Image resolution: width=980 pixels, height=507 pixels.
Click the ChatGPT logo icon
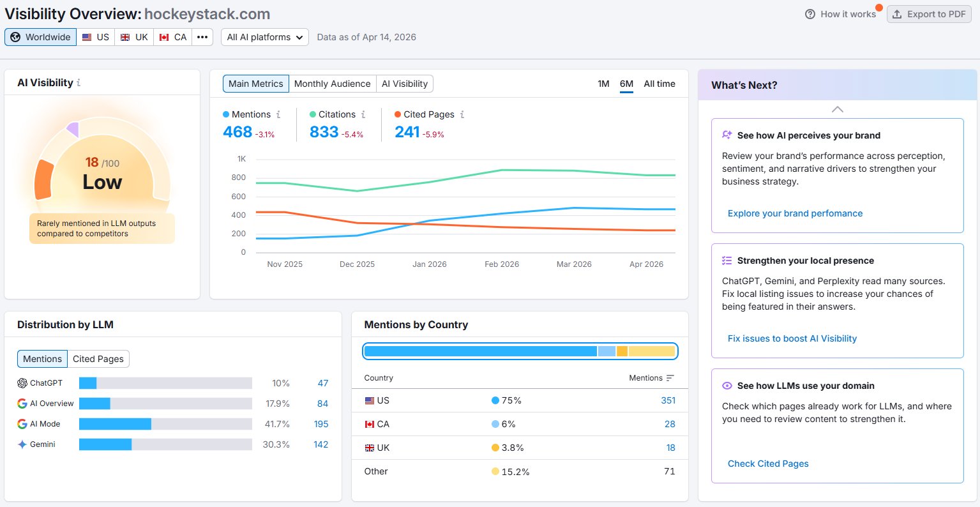(22, 383)
